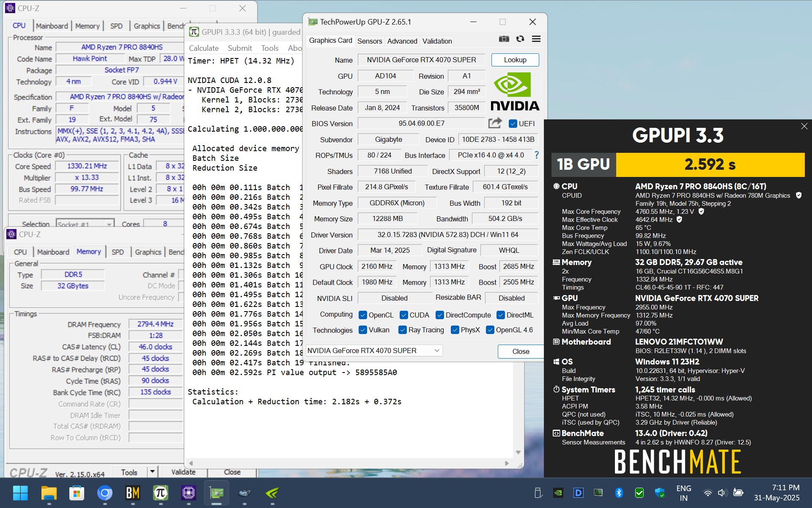Image resolution: width=812 pixels, height=508 pixels.
Task: Open File Explorer from taskbar
Action: pos(49,493)
